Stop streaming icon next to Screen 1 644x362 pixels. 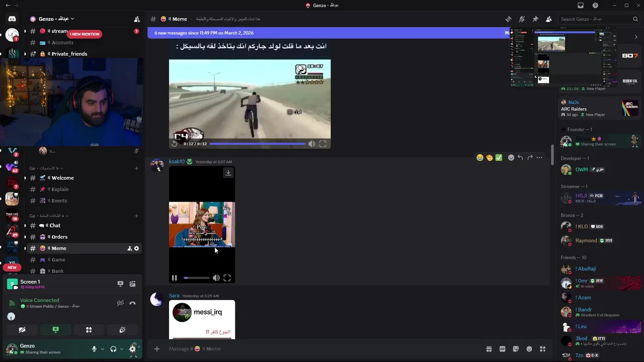click(x=120, y=284)
